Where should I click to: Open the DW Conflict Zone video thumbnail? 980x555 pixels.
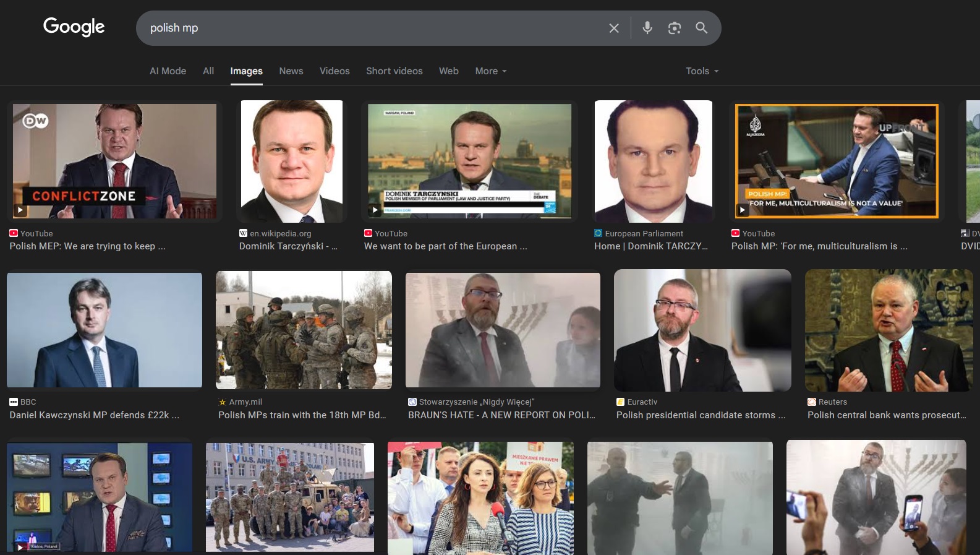pos(114,161)
